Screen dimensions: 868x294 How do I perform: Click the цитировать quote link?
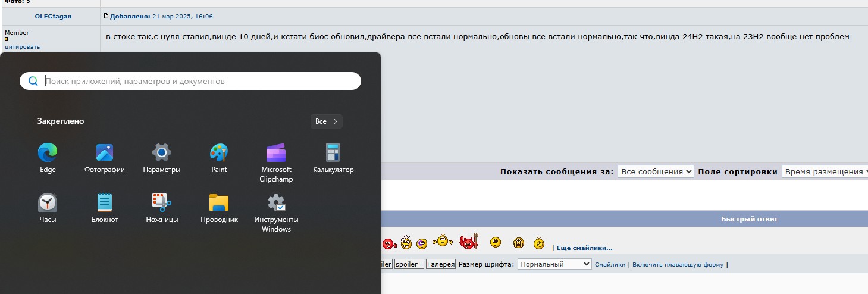pos(23,46)
